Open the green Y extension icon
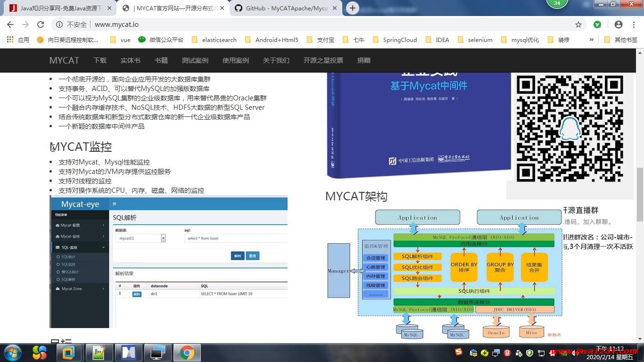644x362 pixels. (597, 25)
